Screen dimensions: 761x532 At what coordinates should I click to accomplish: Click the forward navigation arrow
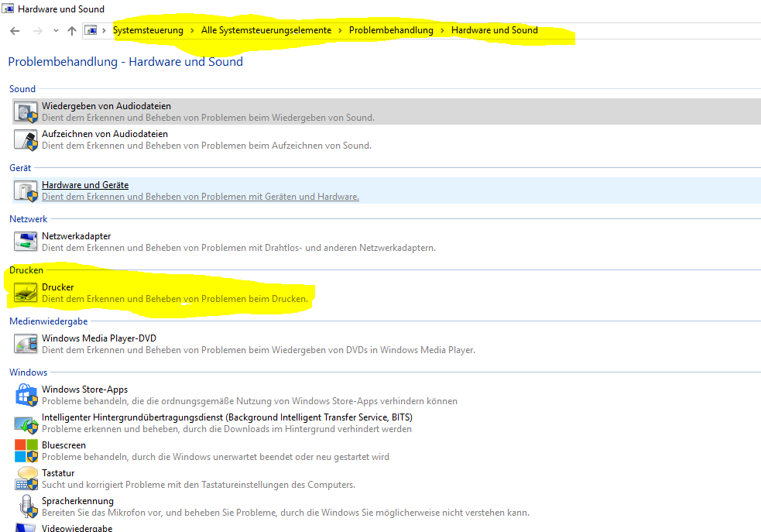point(37,31)
